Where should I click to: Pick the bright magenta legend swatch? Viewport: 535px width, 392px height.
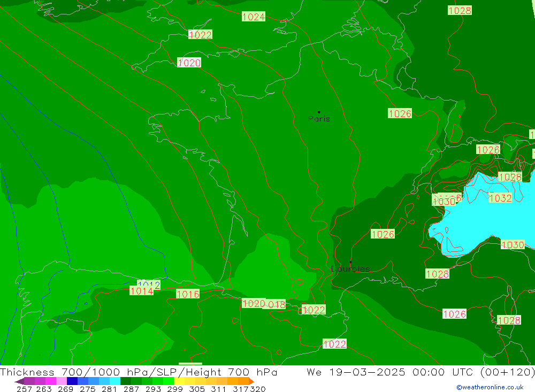click(51, 381)
